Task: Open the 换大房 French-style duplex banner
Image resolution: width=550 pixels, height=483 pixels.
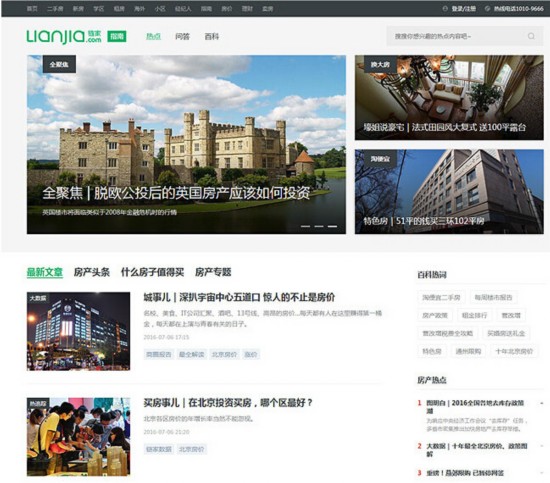Action: 449,98
